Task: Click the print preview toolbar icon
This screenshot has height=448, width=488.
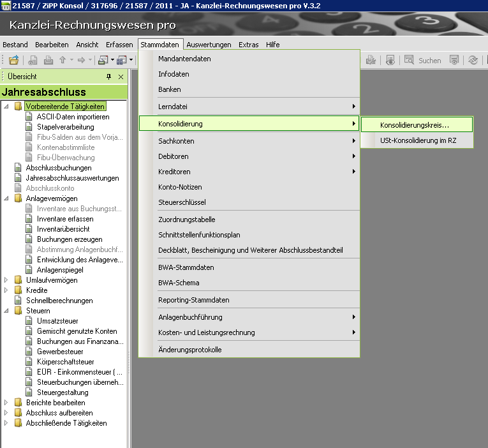Action: (x=33, y=60)
